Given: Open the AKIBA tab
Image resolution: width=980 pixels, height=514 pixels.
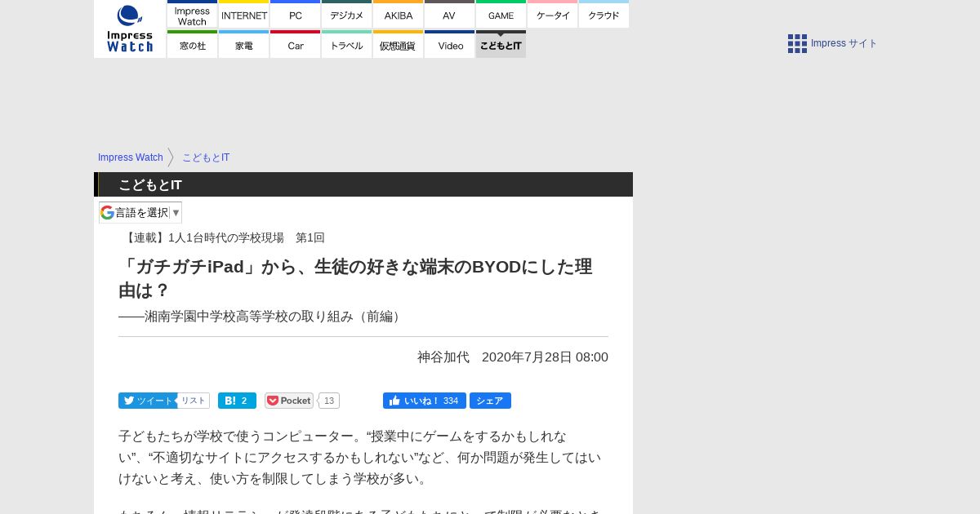Looking at the screenshot, I should [399, 14].
